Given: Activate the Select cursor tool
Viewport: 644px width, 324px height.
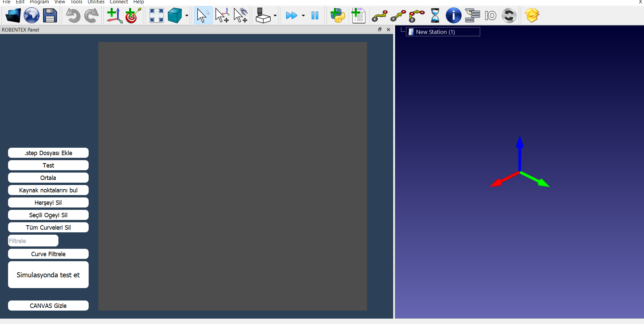Looking at the screenshot, I should [x=203, y=15].
